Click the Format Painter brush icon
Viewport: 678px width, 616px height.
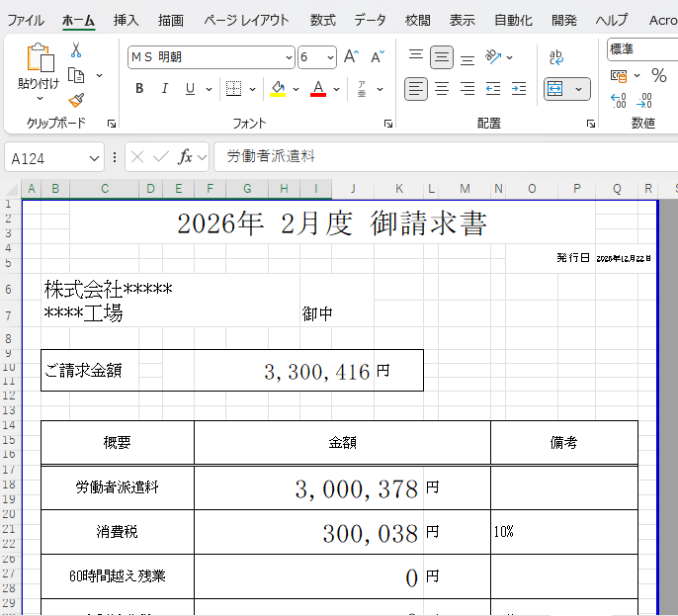76,101
